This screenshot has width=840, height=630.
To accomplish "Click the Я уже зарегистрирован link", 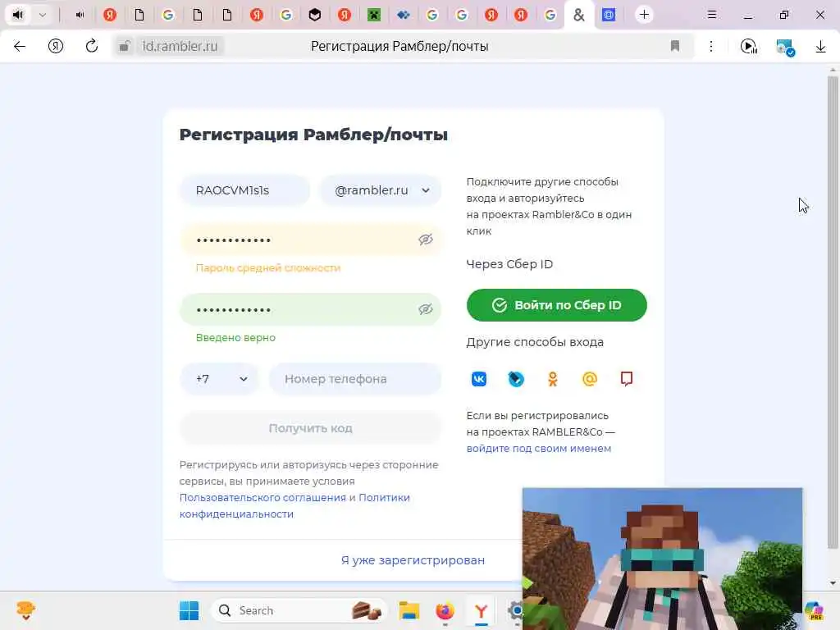I will pyautogui.click(x=413, y=559).
